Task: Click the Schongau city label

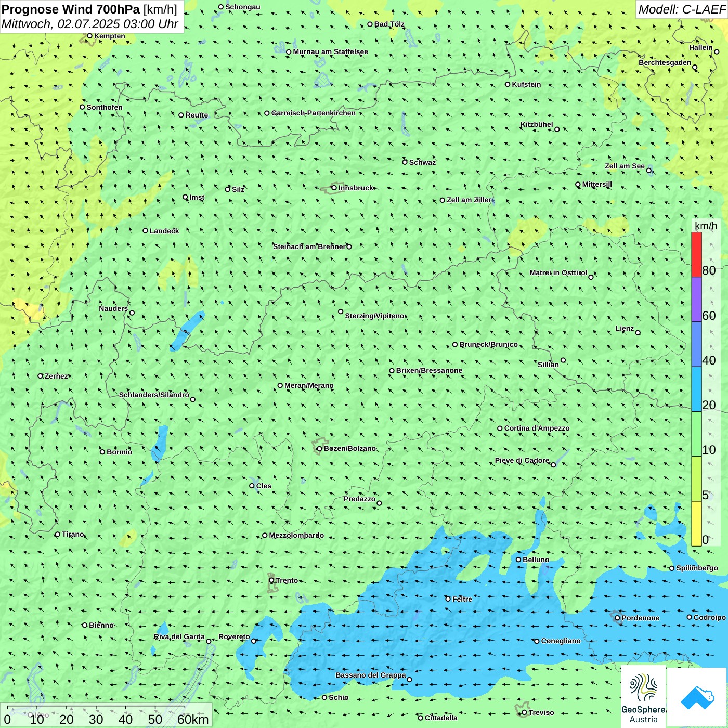Action: point(243,7)
